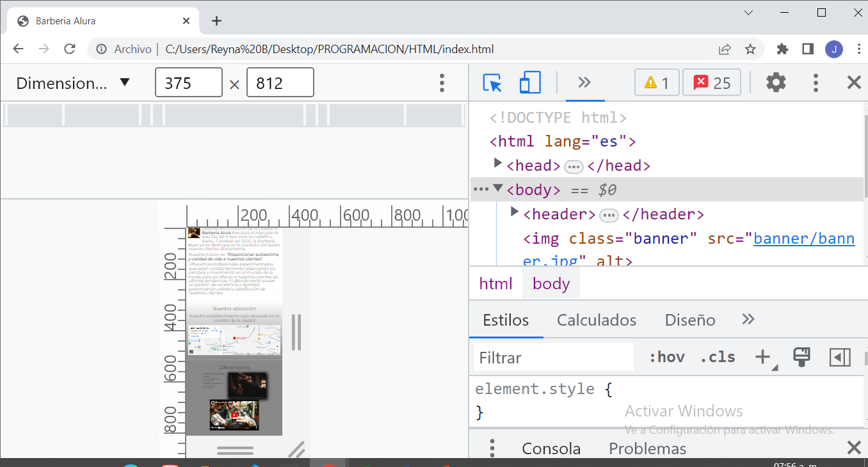Screen dimensions: 868x467
Task: Click the map thumbnail in page preview
Action: point(234,340)
